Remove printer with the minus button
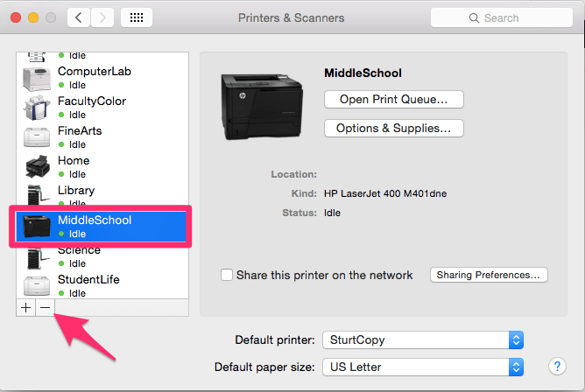This screenshot has height=392, width=585. point(45,308)
